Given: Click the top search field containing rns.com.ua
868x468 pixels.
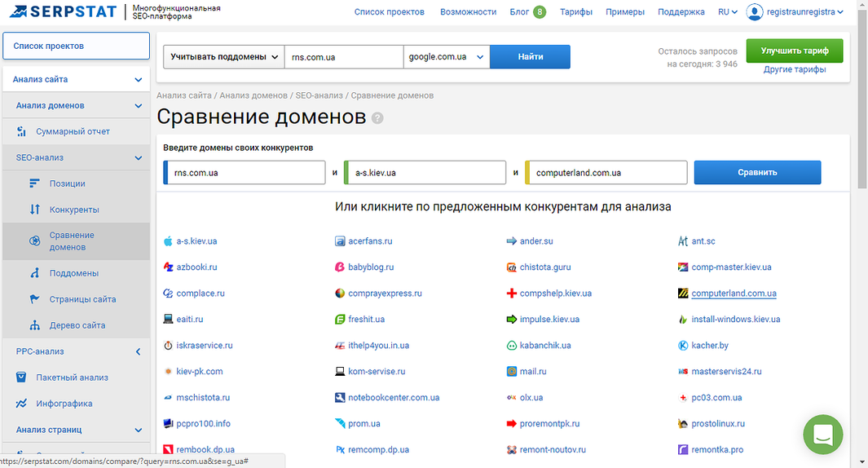Looking at the screenshot, I should coord(344,56).
